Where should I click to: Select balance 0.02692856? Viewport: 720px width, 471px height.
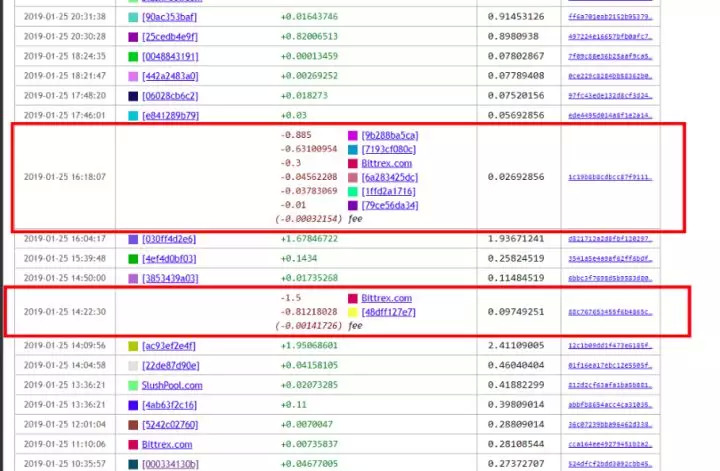click(x=516, y=177)
